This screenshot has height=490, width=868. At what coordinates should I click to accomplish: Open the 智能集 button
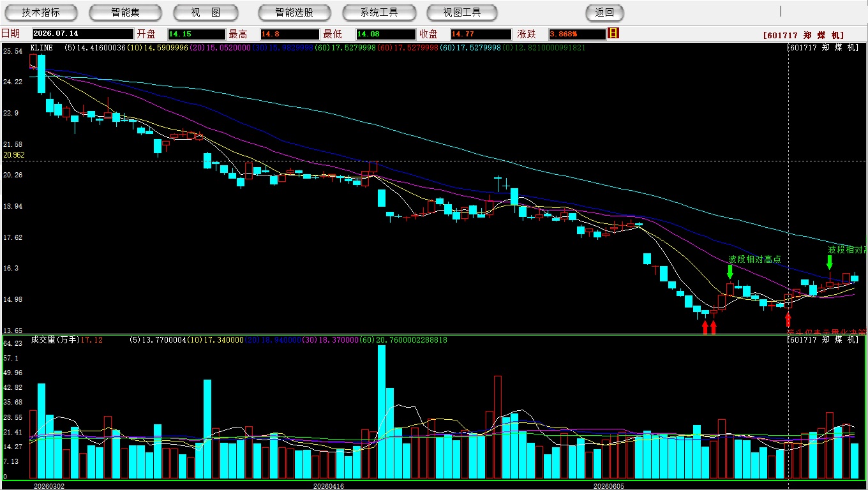click(x=125, y=12)
